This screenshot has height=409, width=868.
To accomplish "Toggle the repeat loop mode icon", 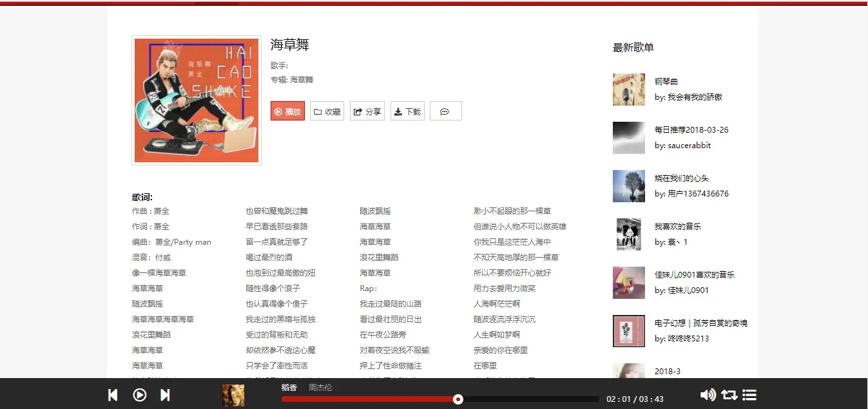I will 729,395.
